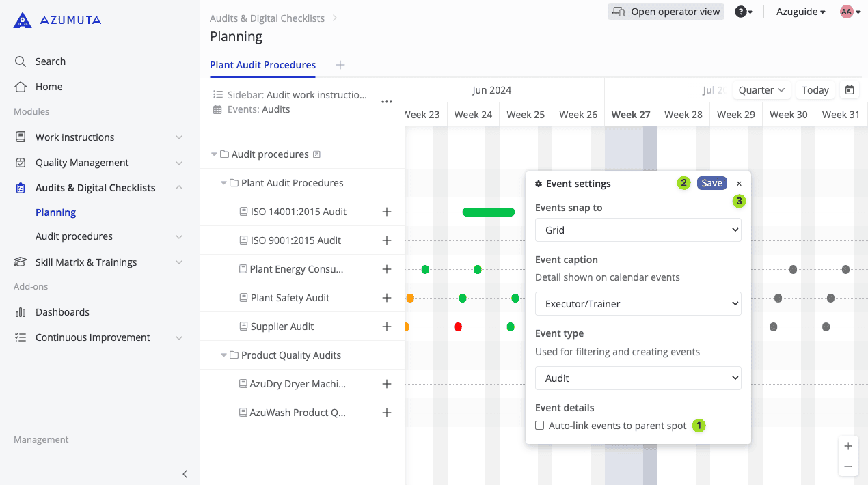Open the Events snap to dropdown
868x485 pixels.
(x=638, y=230)
